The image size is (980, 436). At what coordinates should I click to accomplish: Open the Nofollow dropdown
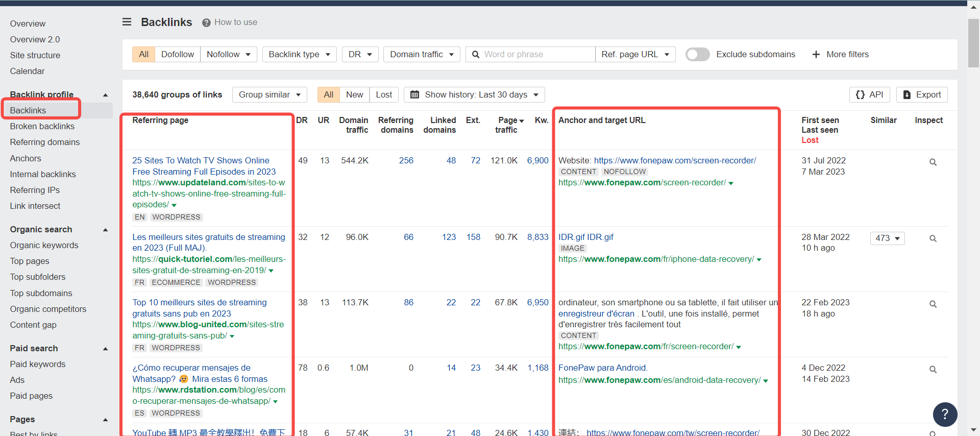click(229, 54)
